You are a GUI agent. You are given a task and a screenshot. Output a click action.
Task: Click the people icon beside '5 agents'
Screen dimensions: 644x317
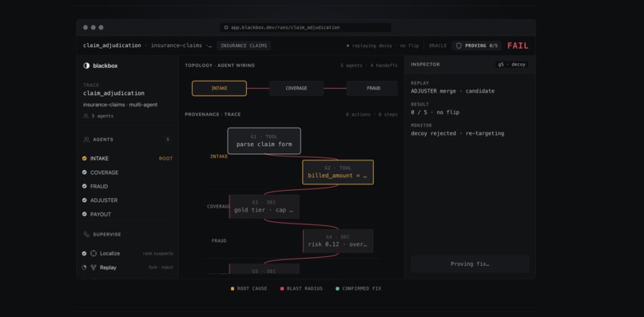click(x=85, y=117)
